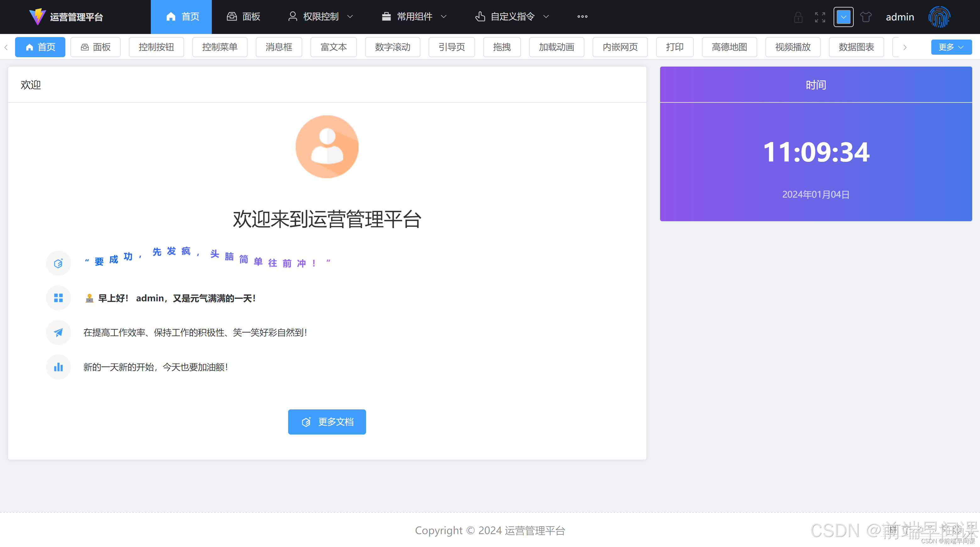
Task: Click the 新的一天新的开始 sentence
Action: [156, 367]
